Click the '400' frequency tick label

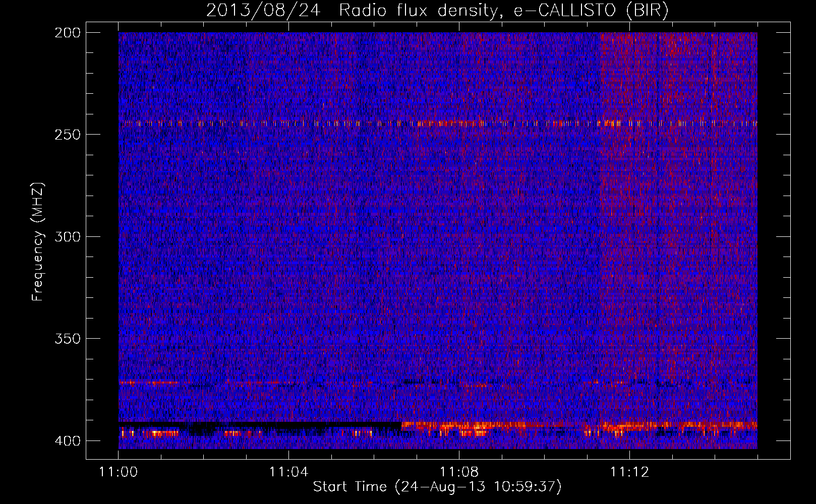[x=67, y=440]
